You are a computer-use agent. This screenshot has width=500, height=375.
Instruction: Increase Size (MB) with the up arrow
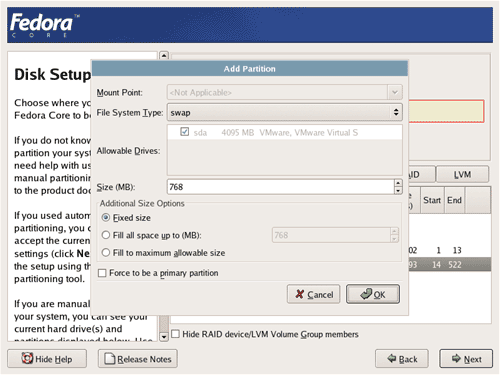pos(398,183)
